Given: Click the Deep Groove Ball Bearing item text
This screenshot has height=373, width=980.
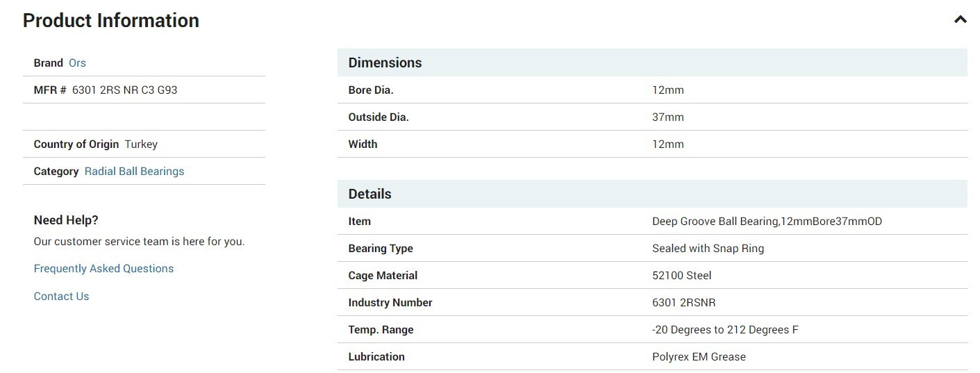Looking at the screenshot, I should (x=767, y=221).
